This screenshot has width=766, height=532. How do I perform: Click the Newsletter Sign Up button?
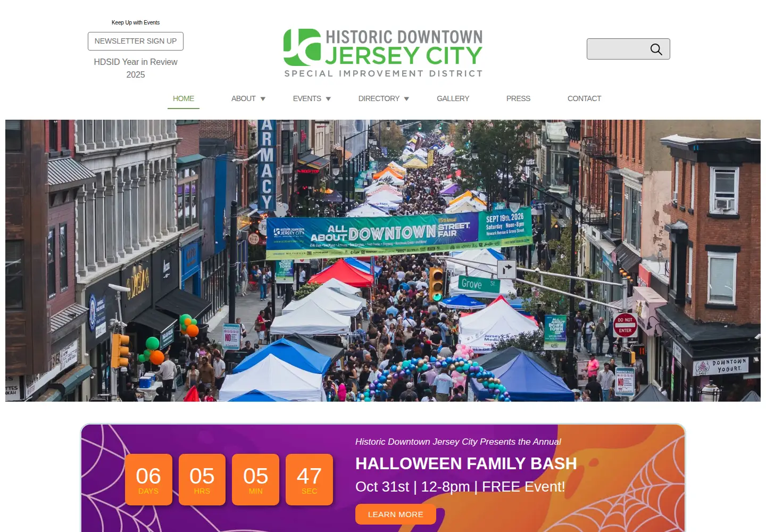(136, 41)
